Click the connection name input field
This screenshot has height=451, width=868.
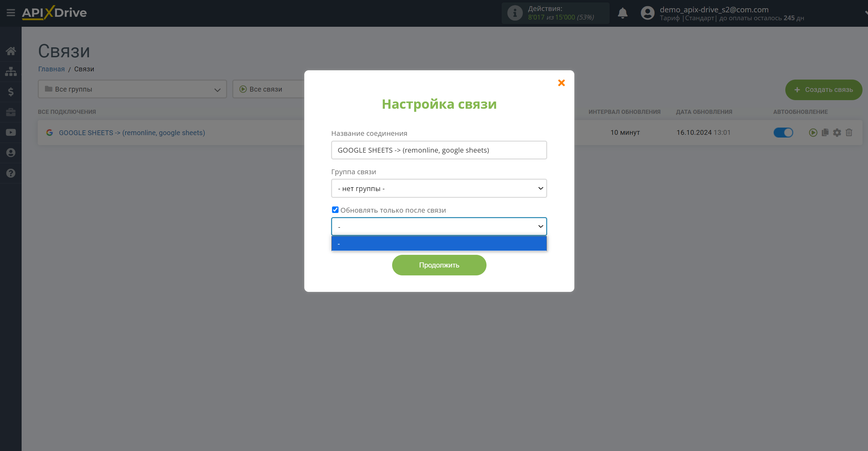439,150
